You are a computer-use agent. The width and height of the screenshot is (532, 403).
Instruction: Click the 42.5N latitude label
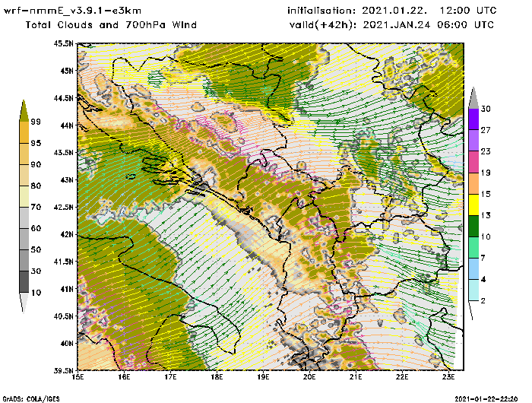coord(63,207)
